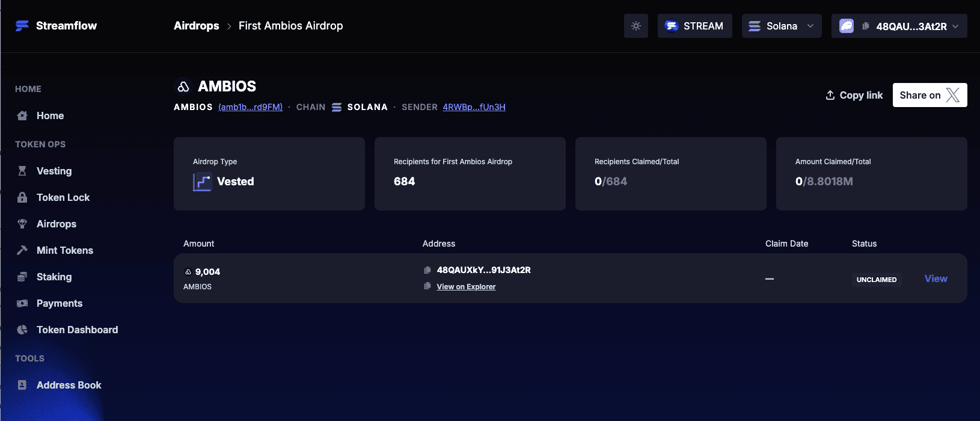Click the wallet avatar icon

pos(847,26)
